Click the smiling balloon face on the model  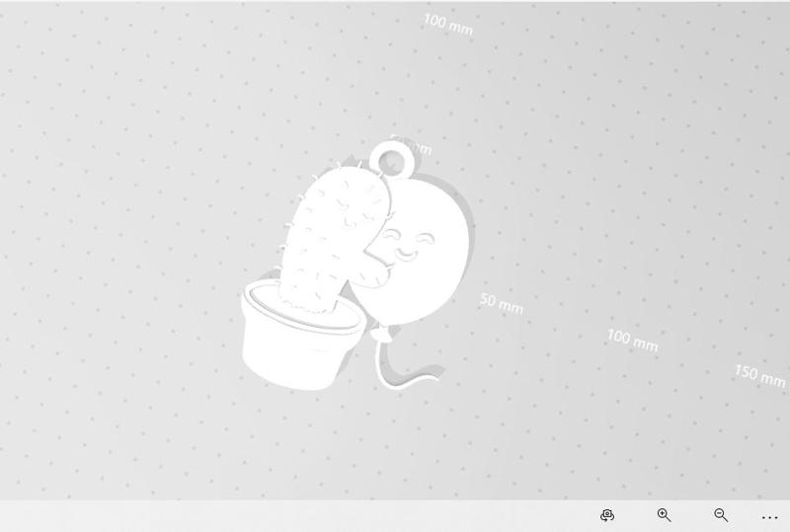coord(408,244)
